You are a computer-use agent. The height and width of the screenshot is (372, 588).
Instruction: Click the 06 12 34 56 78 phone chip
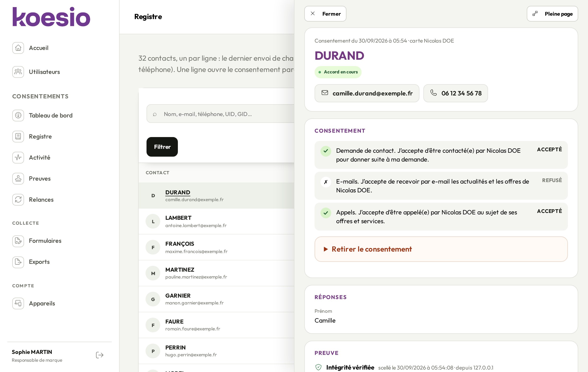(x=455, y=93)
